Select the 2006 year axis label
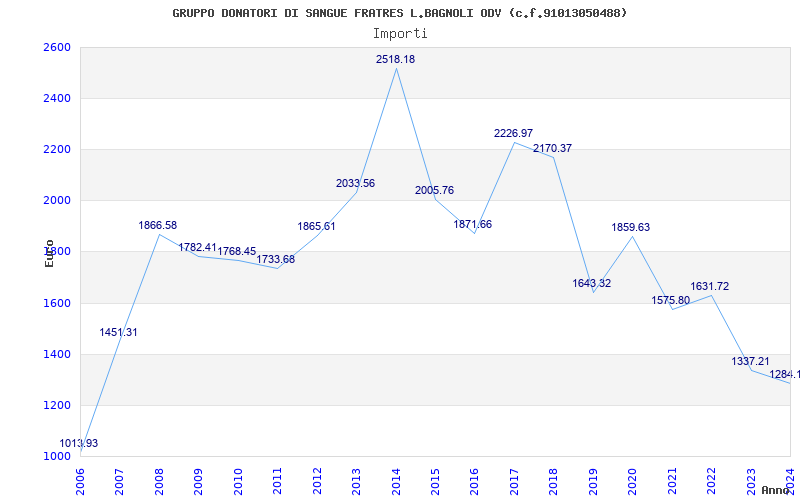Screen dimensions: 800x500 coord(81,479)
